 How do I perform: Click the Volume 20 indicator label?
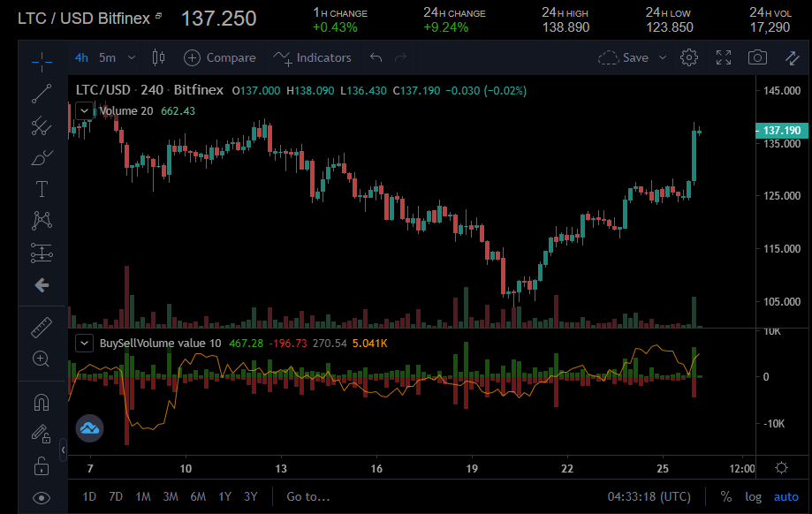pos(126,110)
